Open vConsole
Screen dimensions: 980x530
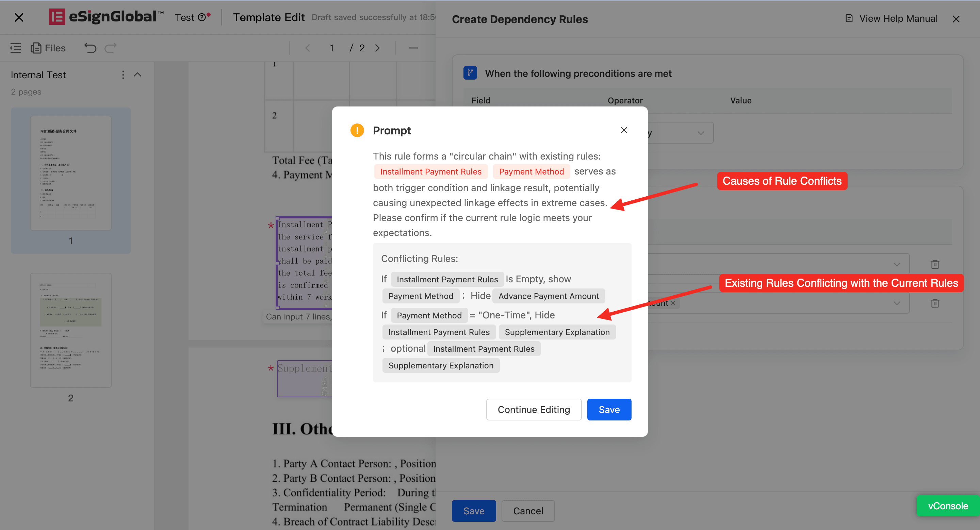point(948,506)
